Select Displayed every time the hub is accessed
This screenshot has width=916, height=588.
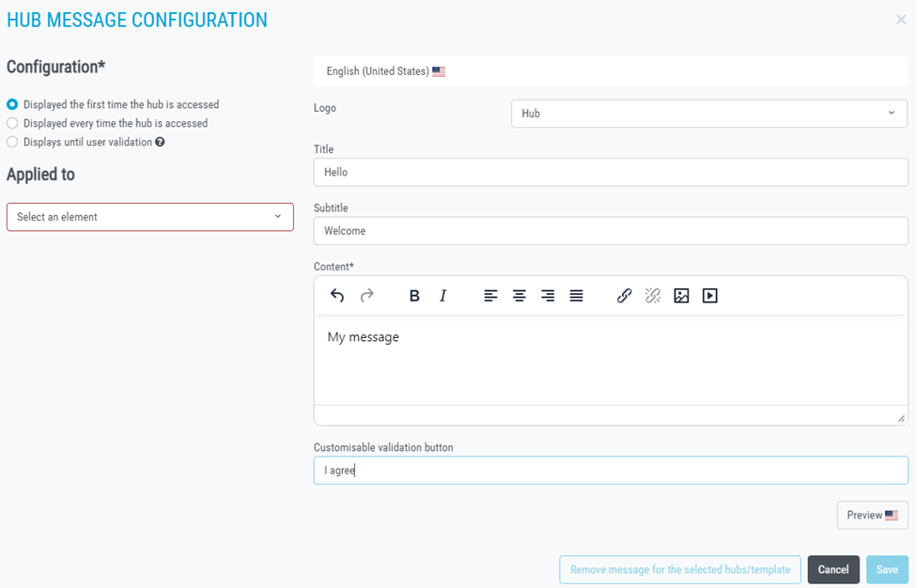12,123
